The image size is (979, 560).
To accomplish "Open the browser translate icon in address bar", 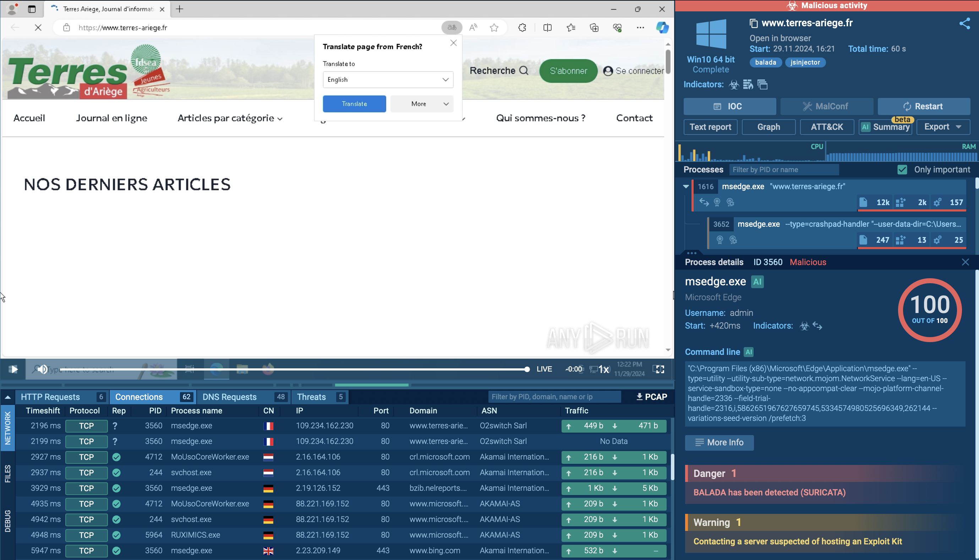I will pos(452,28).
